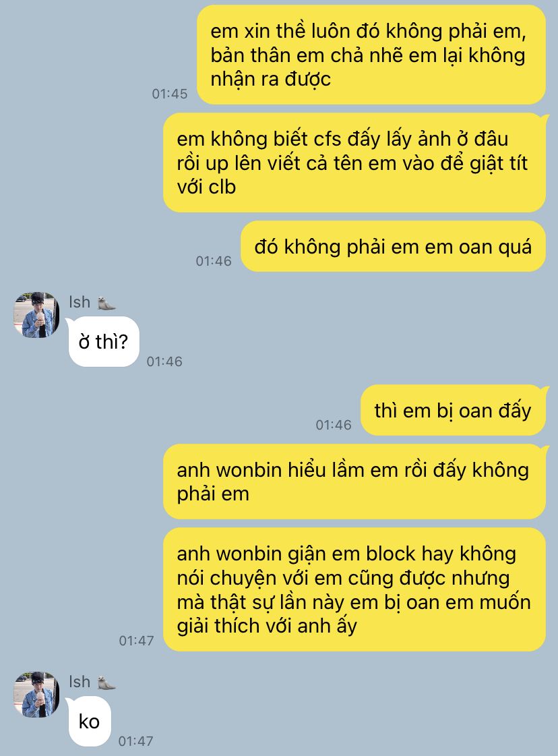Select the sender name lsh above "ko"
The height and width of the screenshot is (756, 558).
point(80,682)
